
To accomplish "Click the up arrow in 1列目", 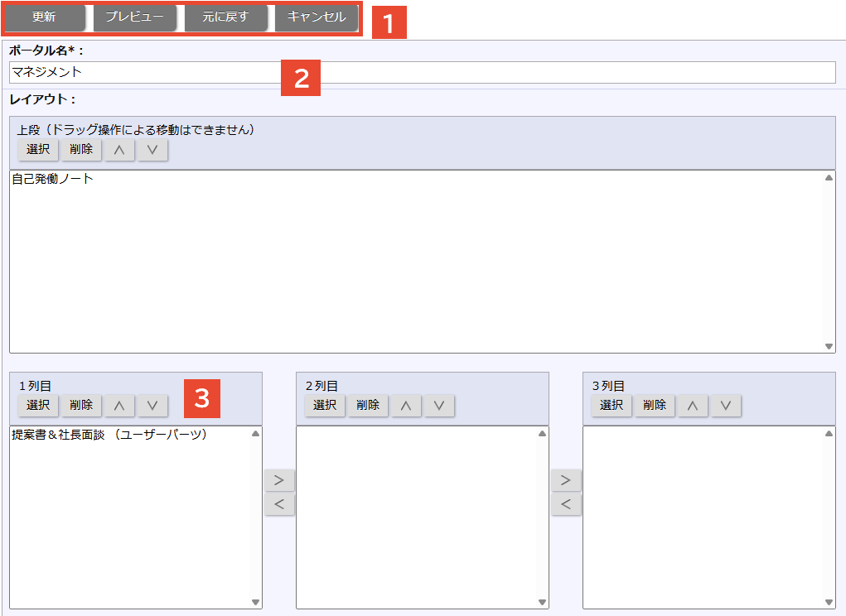I will (x=119, y=406).
